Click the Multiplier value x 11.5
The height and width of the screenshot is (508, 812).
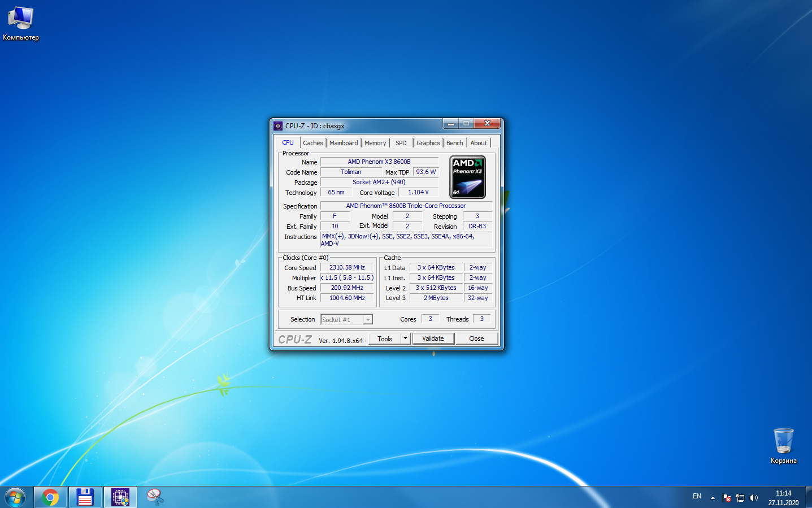[347, 277]
